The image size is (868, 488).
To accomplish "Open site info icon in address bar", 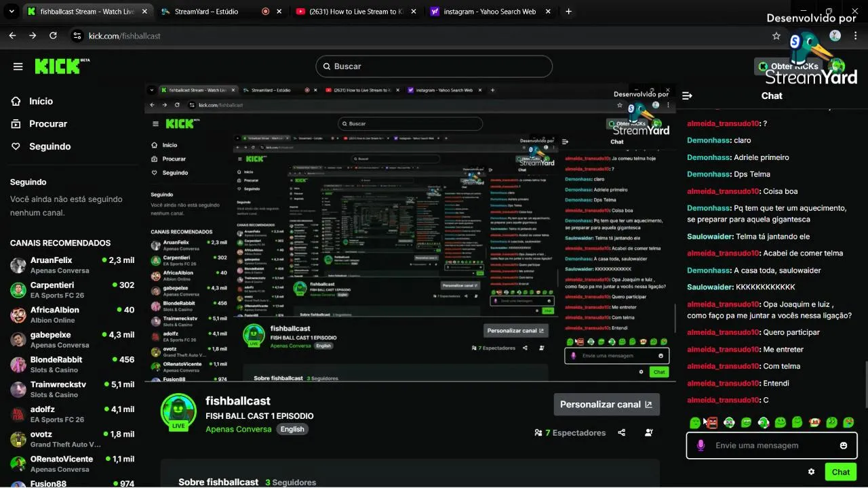I will point(77,36).
